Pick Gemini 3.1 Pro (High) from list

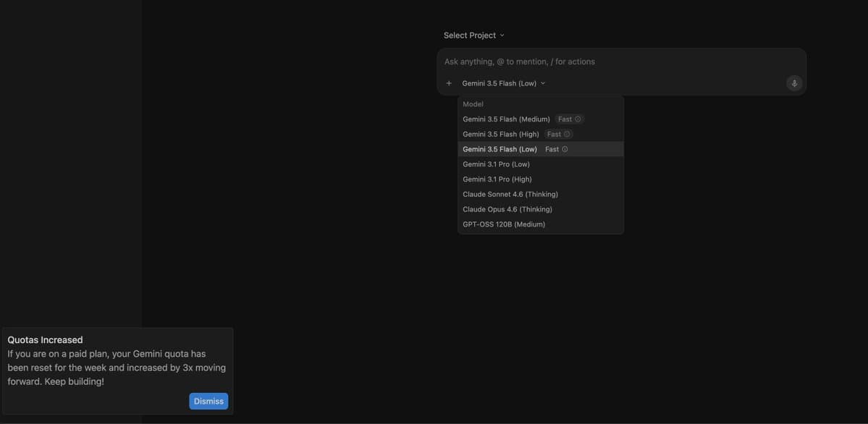point(541,179)
